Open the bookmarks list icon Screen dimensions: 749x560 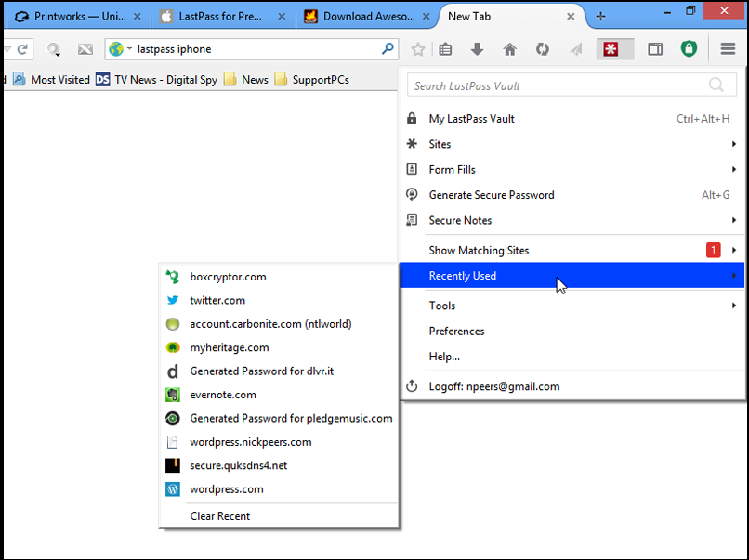point(445,49)
